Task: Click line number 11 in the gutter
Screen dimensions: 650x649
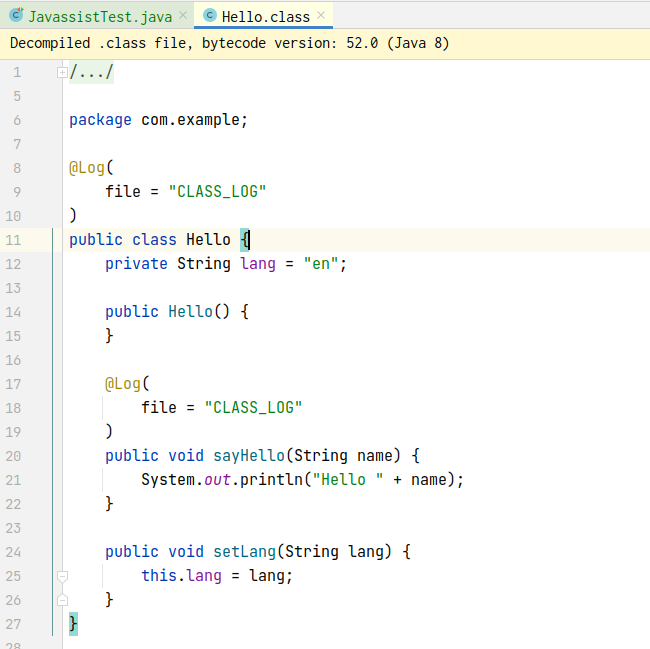Action: (13, 240)
